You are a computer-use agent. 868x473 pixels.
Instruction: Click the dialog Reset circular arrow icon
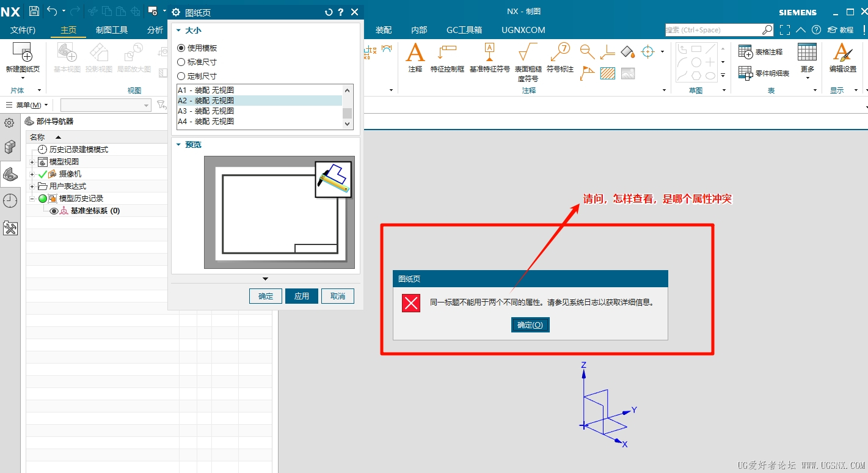[x=329, y=12]
